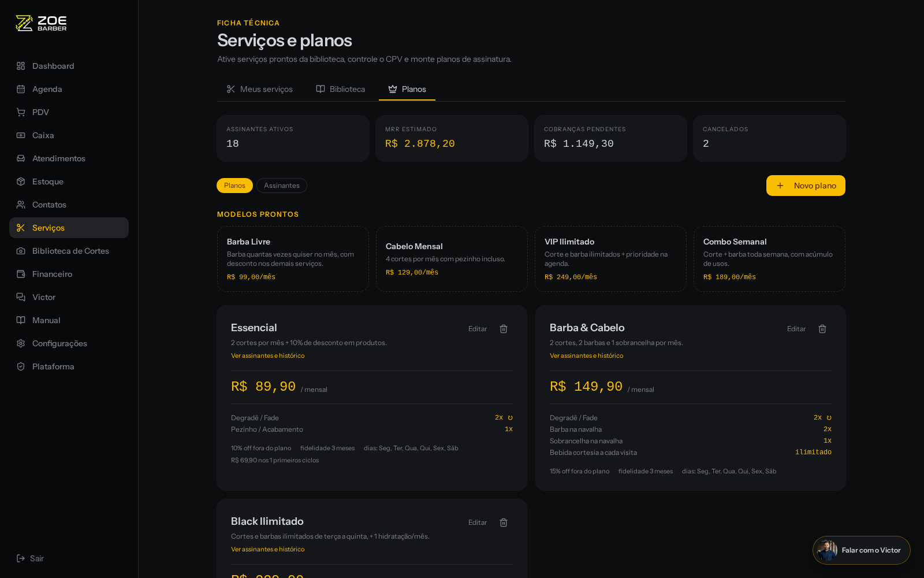
Task: Open Contatos via its people icon
Action: (x=21, y=205)
